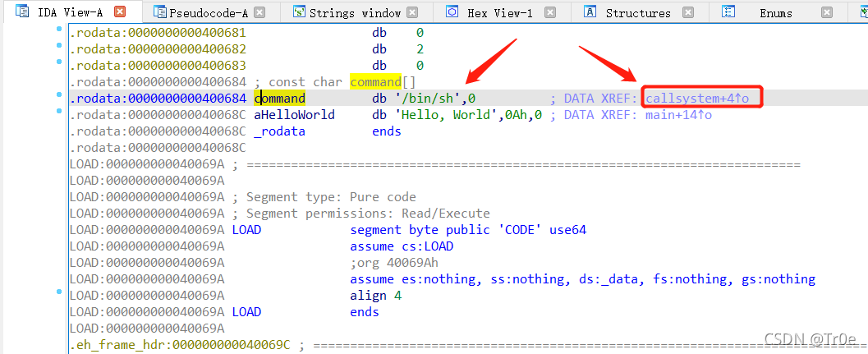Click the breakpoint dot beside address 400683
The height and width of the screenshot is (354, 868).
tap(59, 61)
